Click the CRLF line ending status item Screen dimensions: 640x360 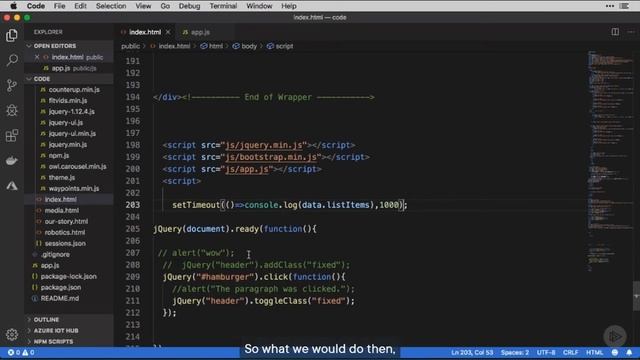tap(570, 352)
